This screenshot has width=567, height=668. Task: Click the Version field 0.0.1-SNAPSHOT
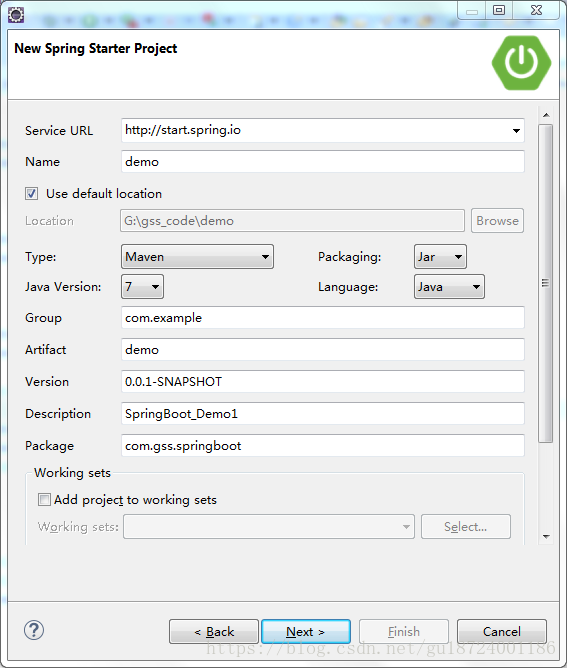point(322,381)
